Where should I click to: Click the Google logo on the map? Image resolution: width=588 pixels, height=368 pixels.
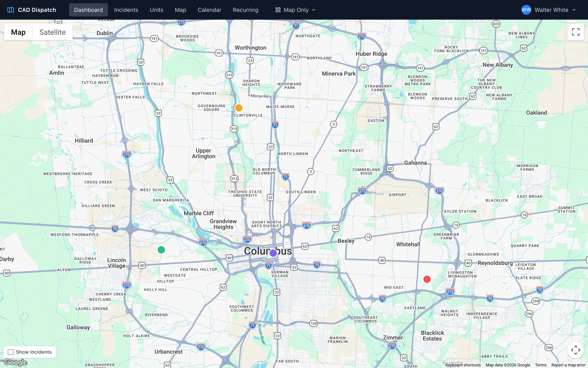coord(16,362)
